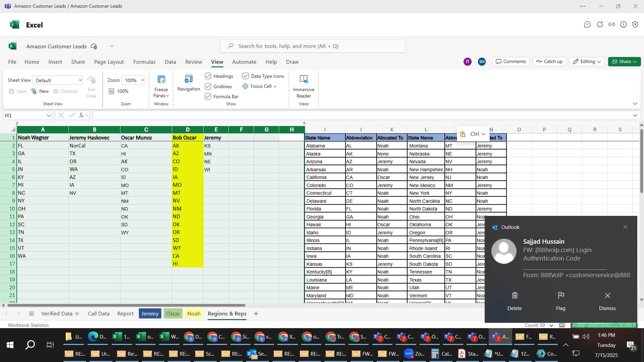Image resolution: width=644 pixels, height=362 pixels.
Task: Switch to the Home tab
Action: 32,62
